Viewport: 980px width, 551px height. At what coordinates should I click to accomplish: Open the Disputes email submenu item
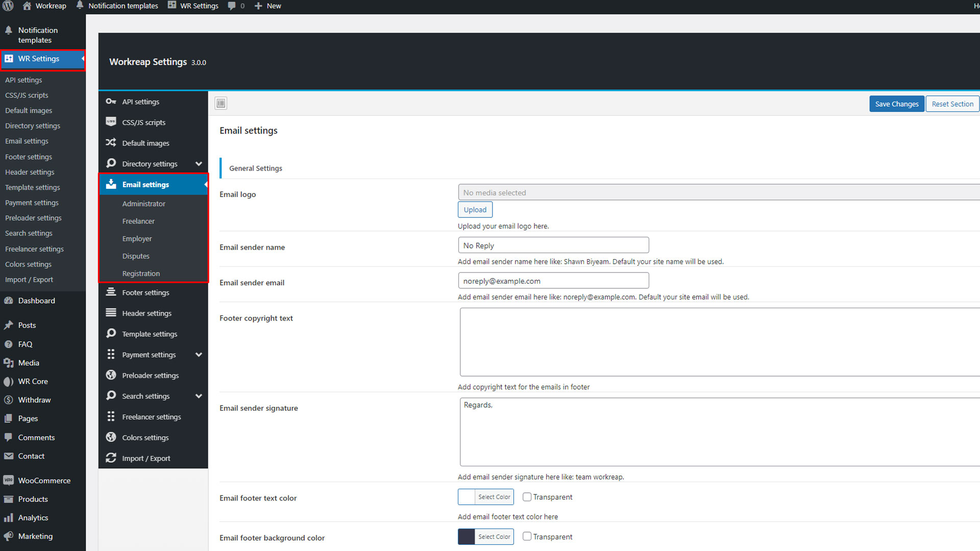[136, 256]
